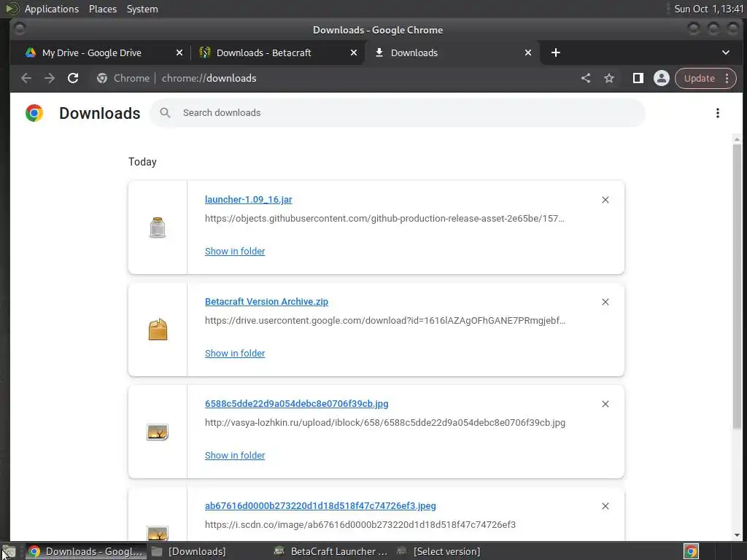Select Downloads - Google Chrome taskbar entry

pyautogui.click(x=85, y=551)
